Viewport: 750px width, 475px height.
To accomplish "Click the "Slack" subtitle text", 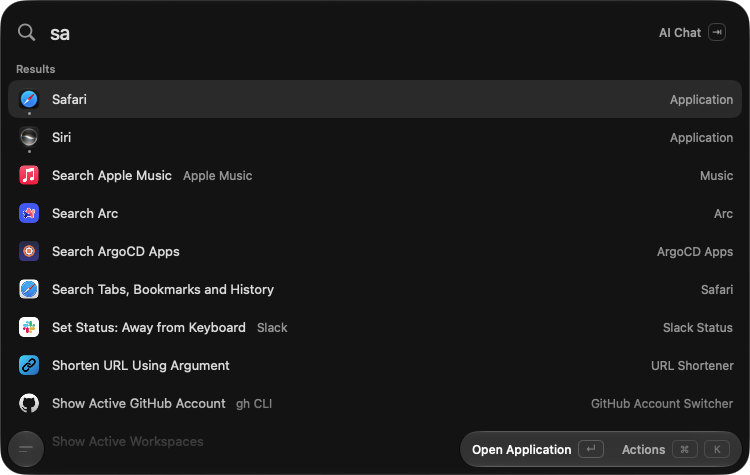I will (272, 328).
